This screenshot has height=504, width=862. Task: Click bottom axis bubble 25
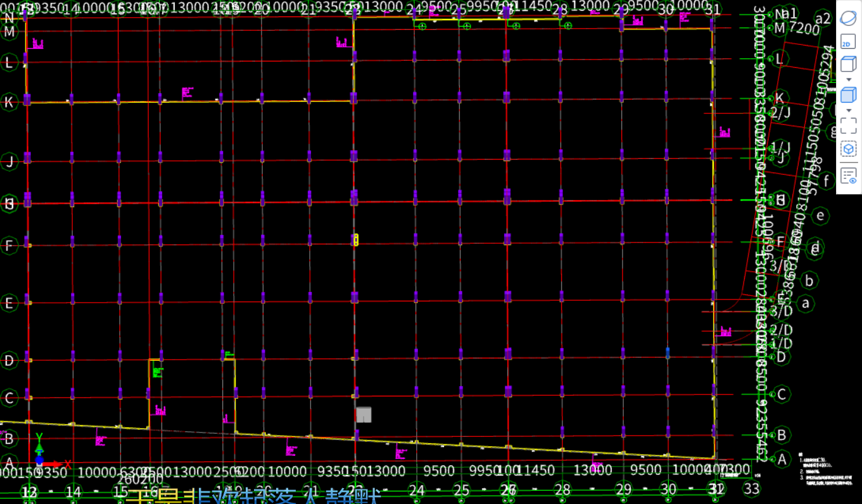[462, 489]
